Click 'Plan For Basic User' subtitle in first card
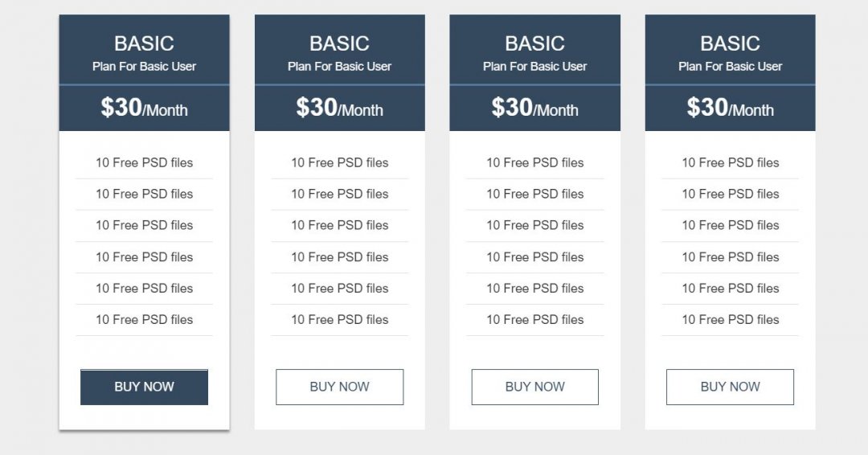This screenshot has height=455, width=868. coord(144,67)
